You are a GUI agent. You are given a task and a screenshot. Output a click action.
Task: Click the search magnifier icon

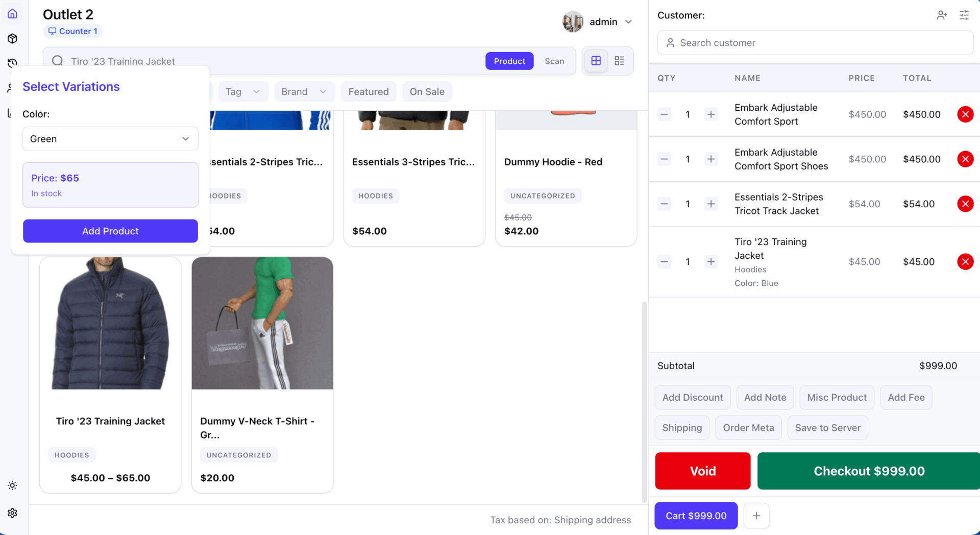click(x=58, y=61)
